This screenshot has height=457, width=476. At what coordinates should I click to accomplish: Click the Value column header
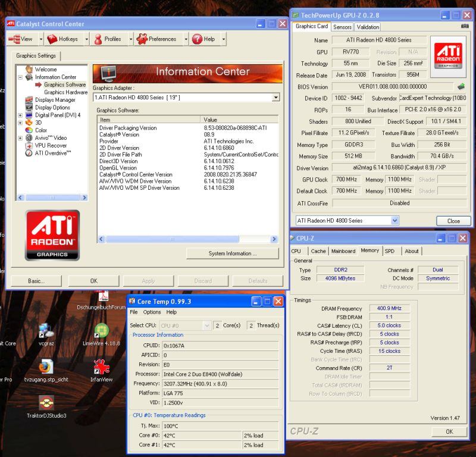(239, 120)
